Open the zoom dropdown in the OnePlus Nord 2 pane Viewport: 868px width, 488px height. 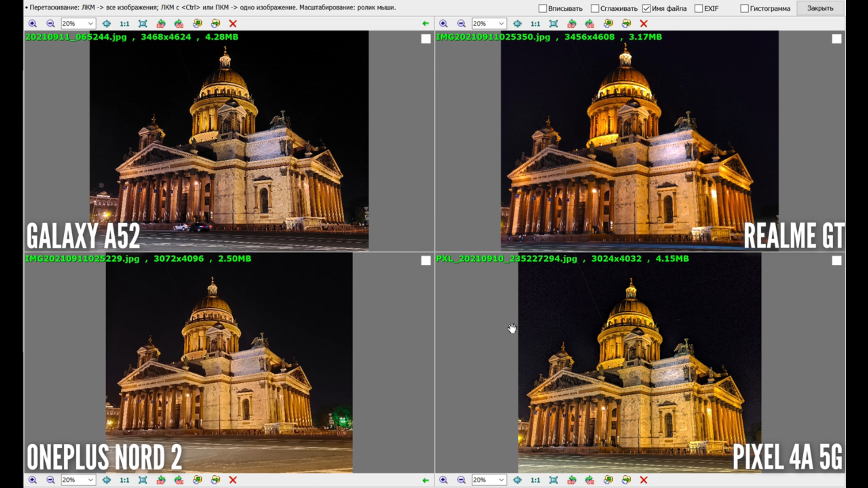click(90, 480)
